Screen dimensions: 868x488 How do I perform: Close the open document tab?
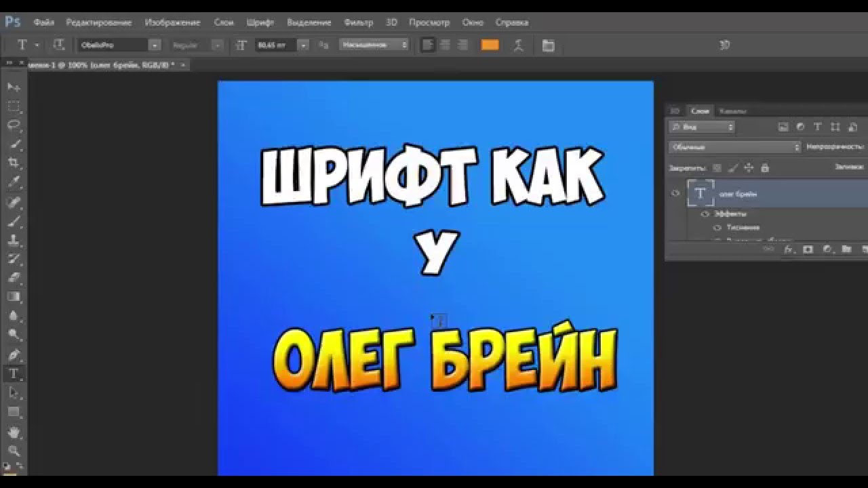click(183, 65)
